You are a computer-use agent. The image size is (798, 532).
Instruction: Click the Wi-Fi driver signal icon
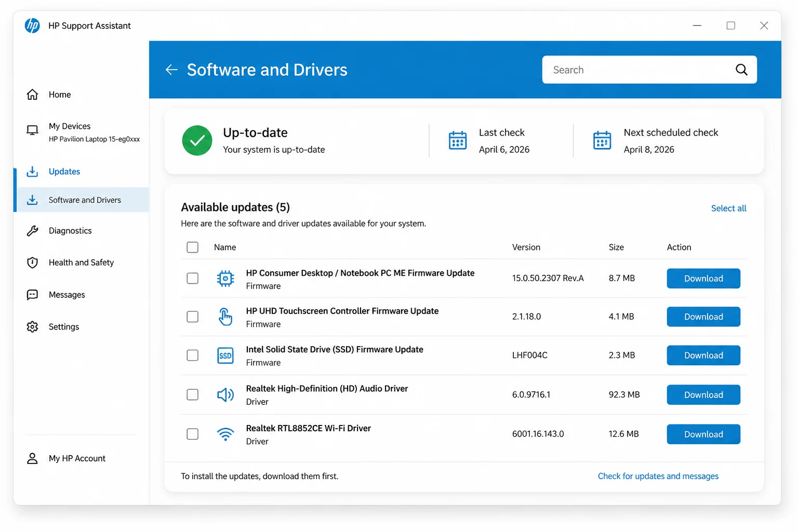(x=225, y=434)
